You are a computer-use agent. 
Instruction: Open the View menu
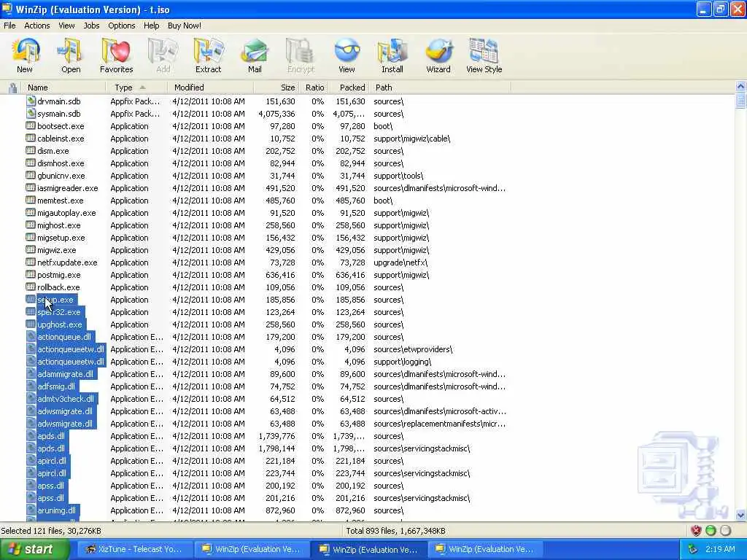click(x=66, y=26)
